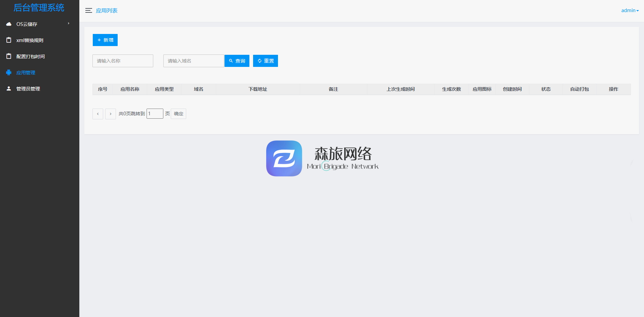Click the 下载地址 column header
This screenshot has width=644, height=317.
click(x=258, y=89)
